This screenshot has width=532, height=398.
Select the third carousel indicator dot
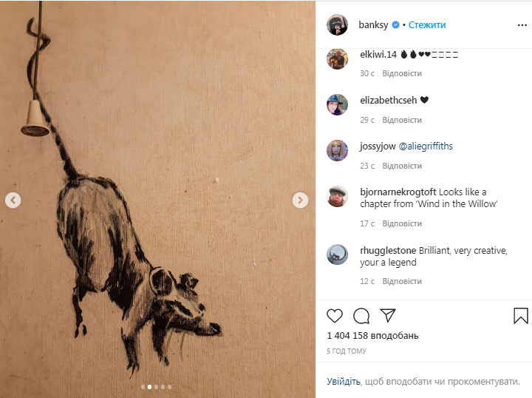pos(156,386)
